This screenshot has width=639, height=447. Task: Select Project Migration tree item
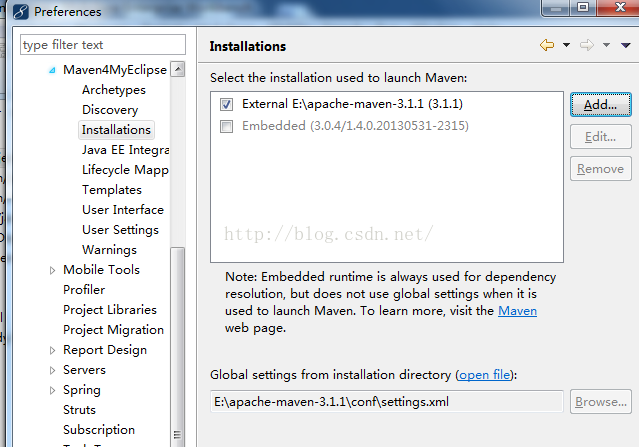coord(113,330)
